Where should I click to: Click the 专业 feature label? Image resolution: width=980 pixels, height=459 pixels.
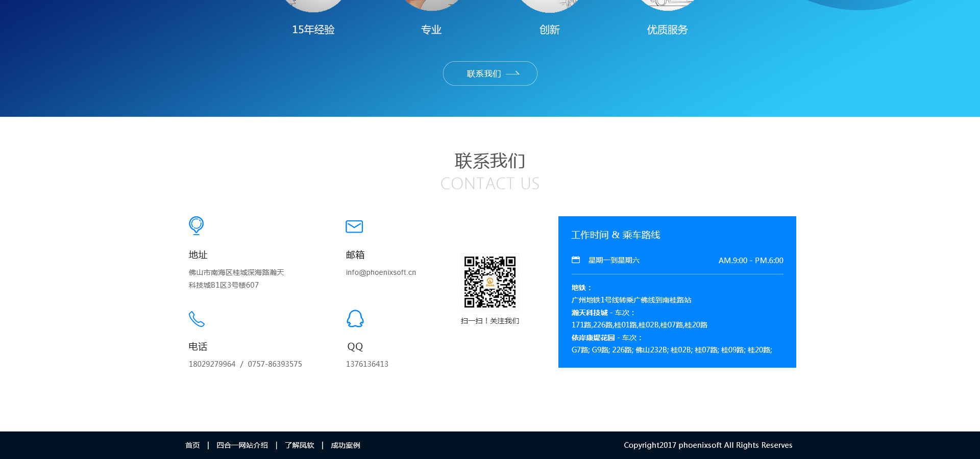point(431,30)
